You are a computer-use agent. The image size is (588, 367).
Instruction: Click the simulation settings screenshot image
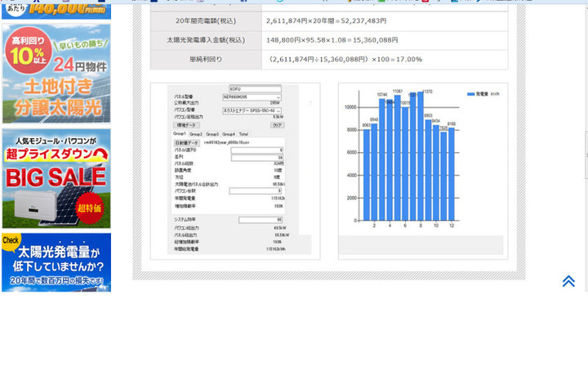point(235,171)
